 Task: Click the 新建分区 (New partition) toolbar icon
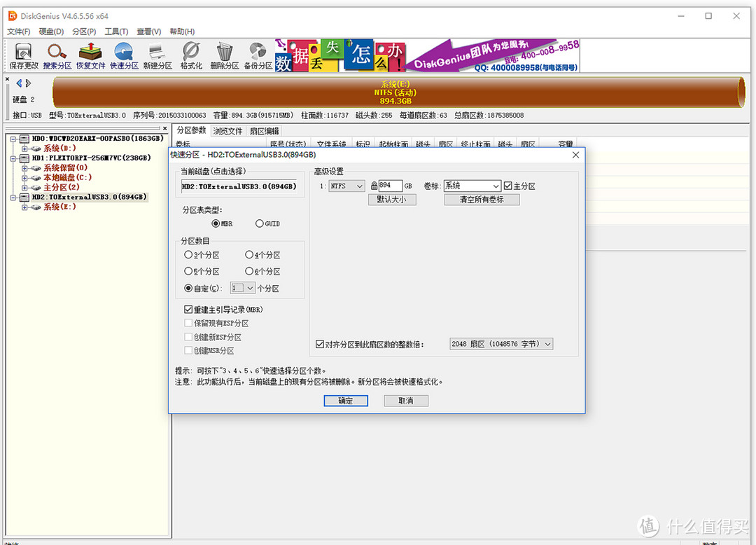tap(157, 56)
